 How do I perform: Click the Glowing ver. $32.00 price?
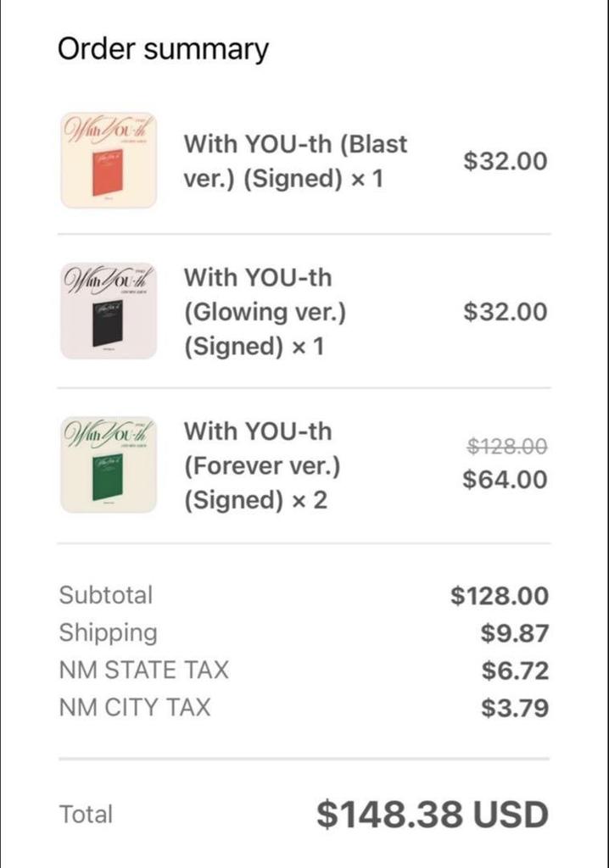506,311
